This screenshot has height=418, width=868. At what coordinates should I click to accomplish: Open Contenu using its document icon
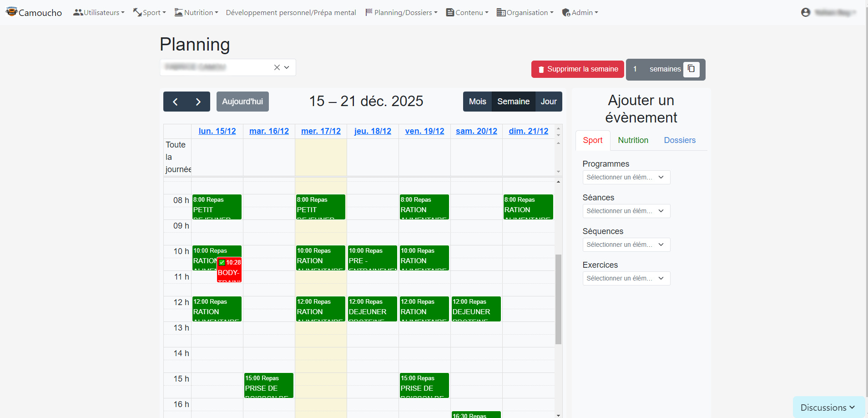450,12
